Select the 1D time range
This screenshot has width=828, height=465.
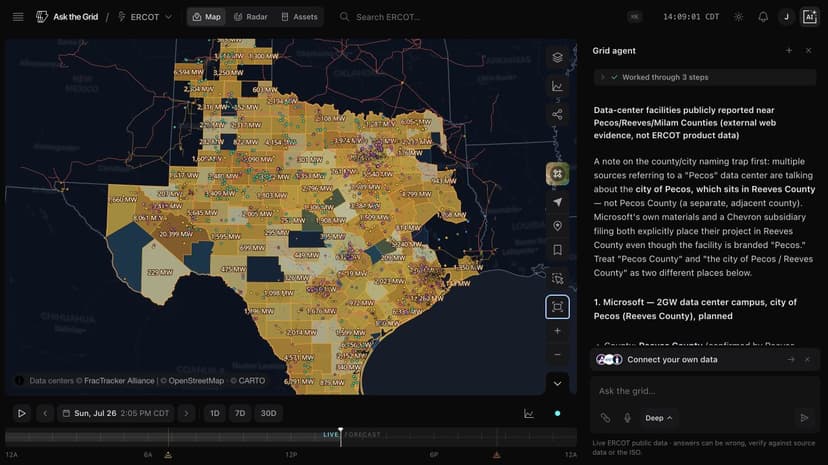point(215,413)
